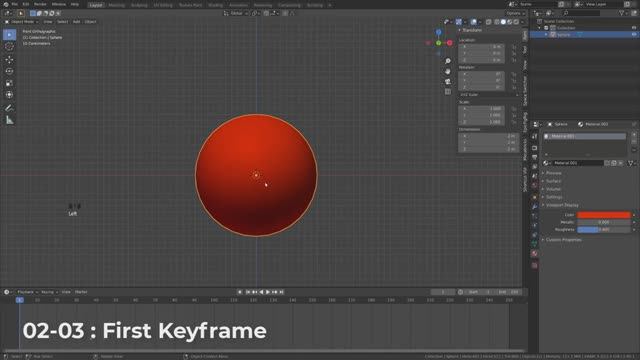Switch to the UV Editing workspace tab

[x=163, y=5]
